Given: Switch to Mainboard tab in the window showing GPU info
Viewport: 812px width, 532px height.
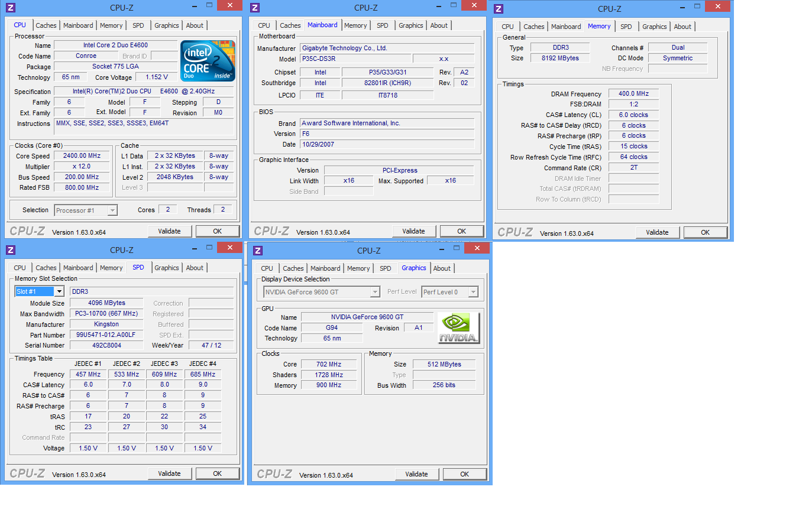Looking at the screenshot, I should point(325,268).
